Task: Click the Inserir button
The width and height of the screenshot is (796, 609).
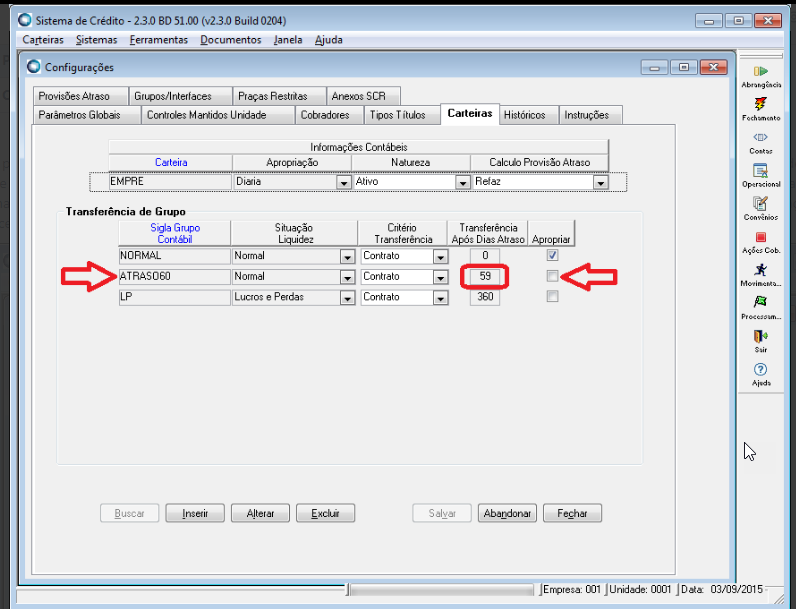Action: [x=195, y=513]
